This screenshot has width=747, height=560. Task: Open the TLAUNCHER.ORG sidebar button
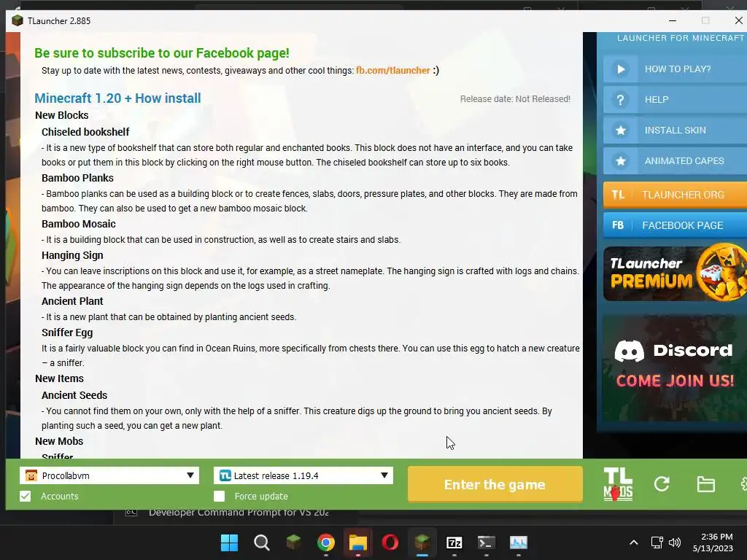point(675,195)
